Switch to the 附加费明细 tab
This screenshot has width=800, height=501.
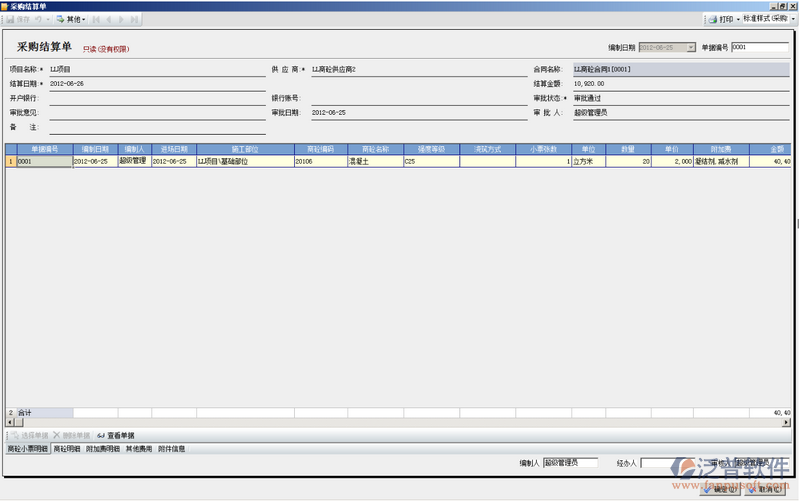(x=104, y=449)
